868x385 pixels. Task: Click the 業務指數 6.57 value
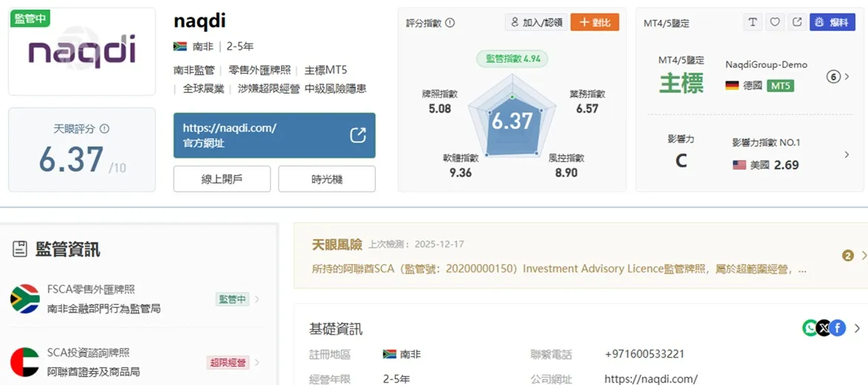point(588,108)
